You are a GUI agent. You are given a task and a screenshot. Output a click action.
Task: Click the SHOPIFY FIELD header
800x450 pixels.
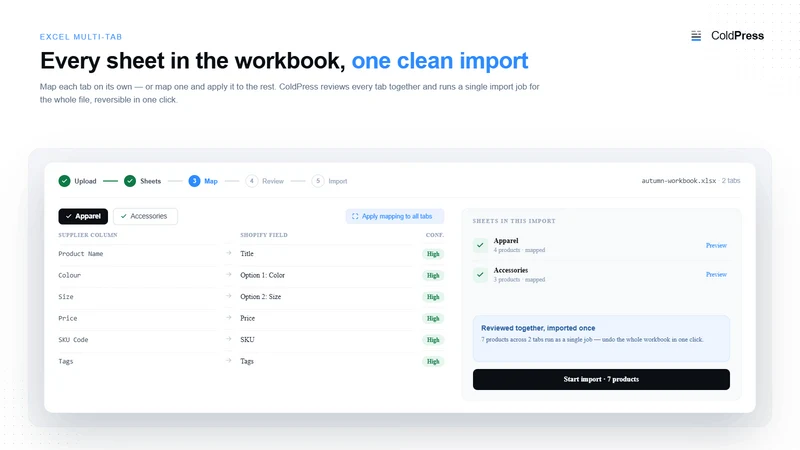click(264, 235)
